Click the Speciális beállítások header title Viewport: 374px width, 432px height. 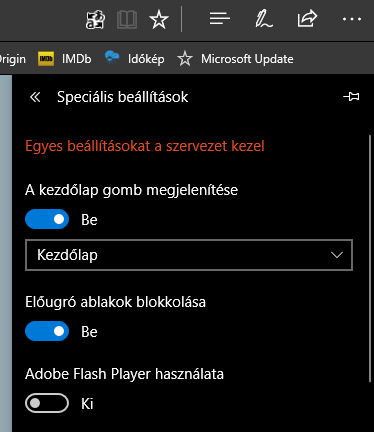[123, 97]
